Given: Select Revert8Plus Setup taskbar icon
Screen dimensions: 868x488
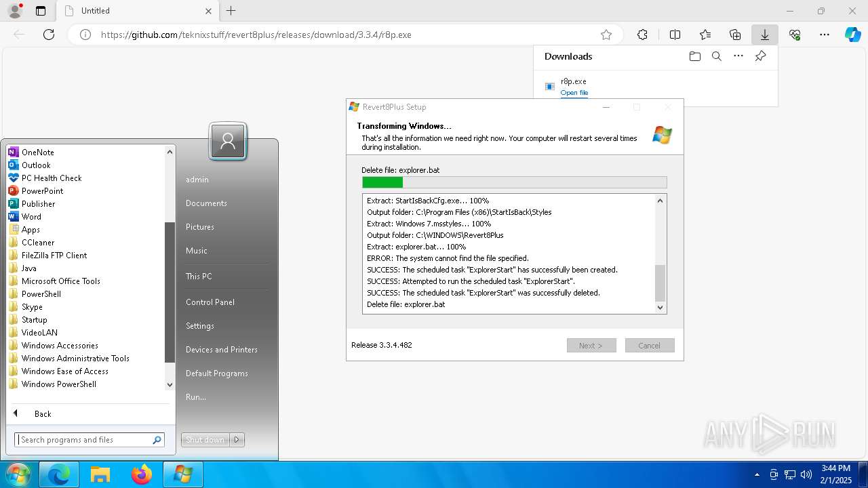Looking at the screenshot, I should pos(183,475).
